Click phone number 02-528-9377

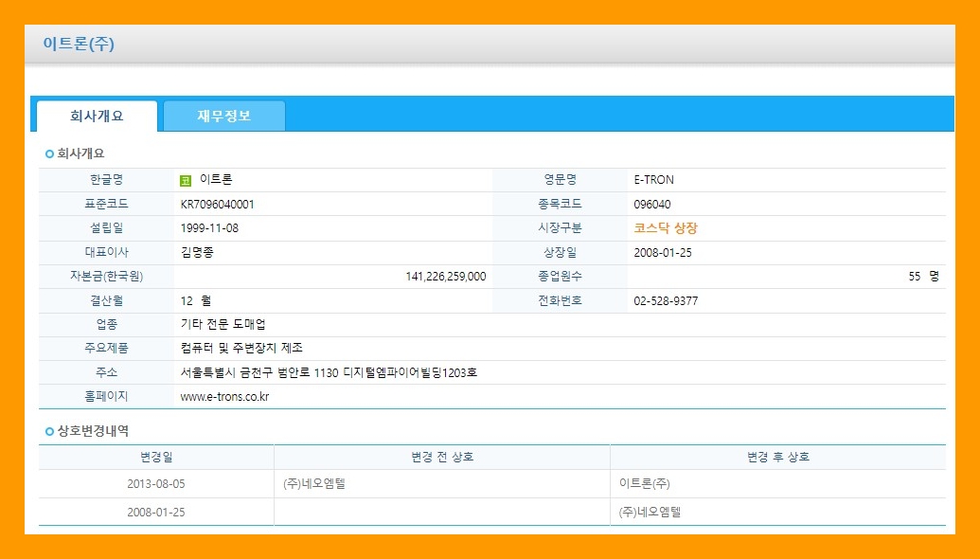666,300
